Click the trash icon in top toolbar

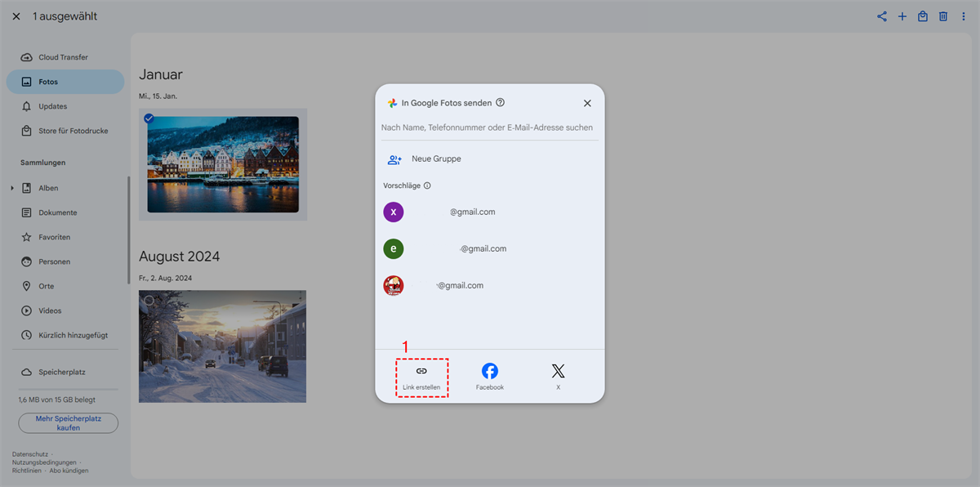[x=943, y=16]
